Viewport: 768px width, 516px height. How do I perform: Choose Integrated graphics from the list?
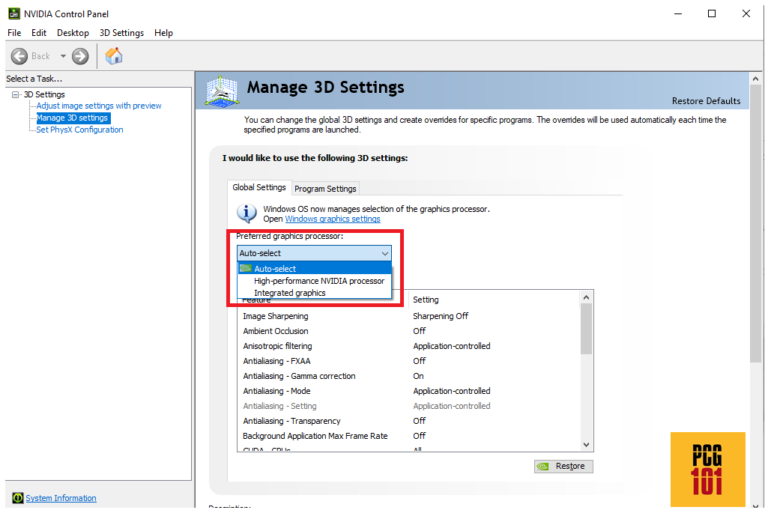(x=290, y=293)
